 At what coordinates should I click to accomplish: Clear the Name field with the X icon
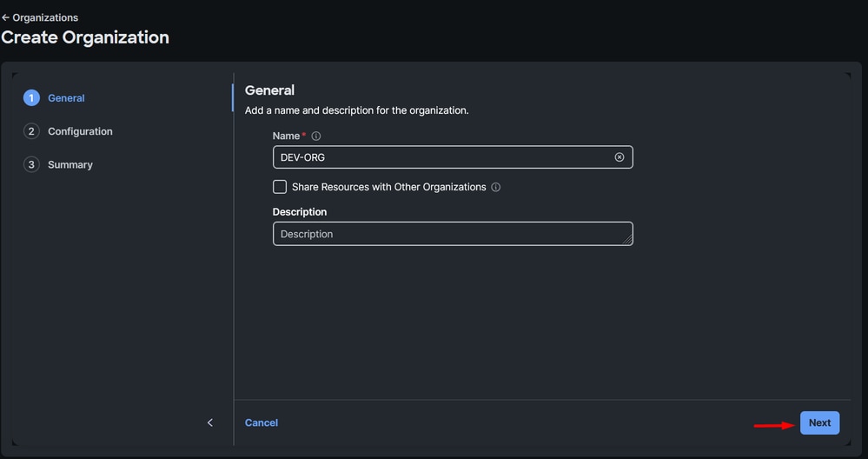point(620,157)
